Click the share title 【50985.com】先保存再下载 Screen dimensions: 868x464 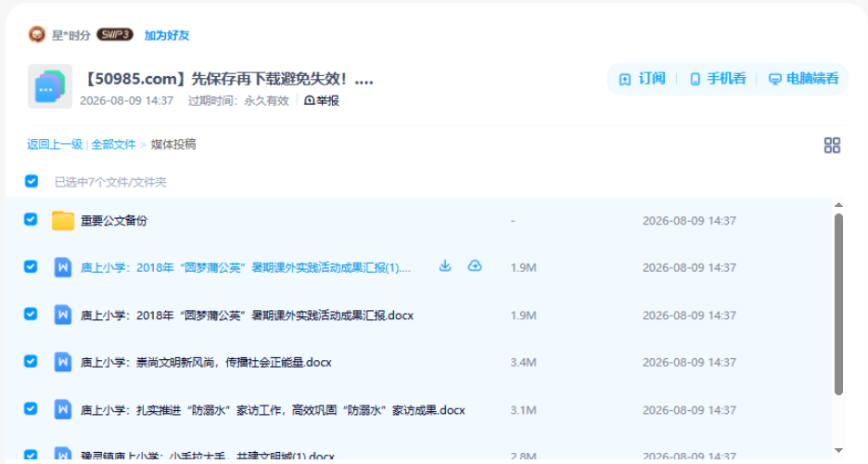tap(227, 79)
